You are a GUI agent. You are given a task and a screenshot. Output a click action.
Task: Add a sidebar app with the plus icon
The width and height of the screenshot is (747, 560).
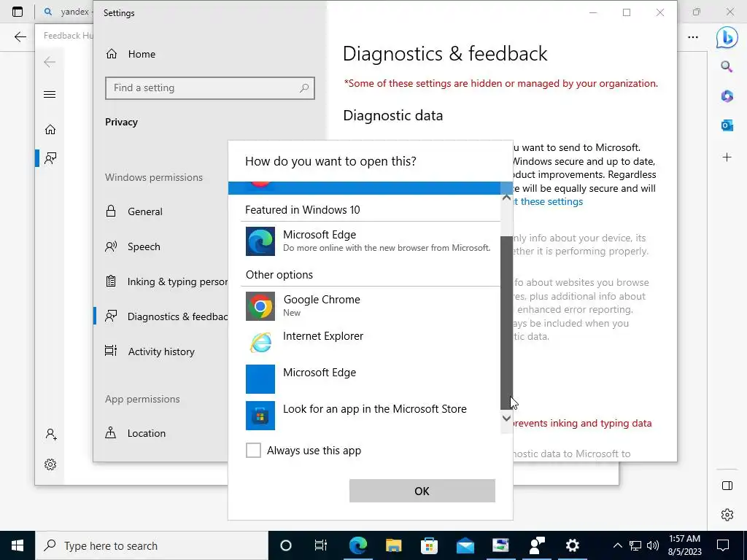[x=727, y=157]
